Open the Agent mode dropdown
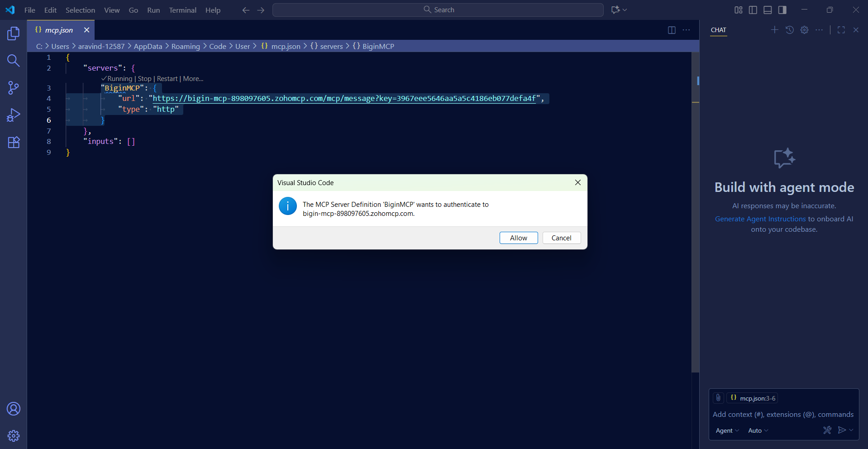 (x=727, y=430)
